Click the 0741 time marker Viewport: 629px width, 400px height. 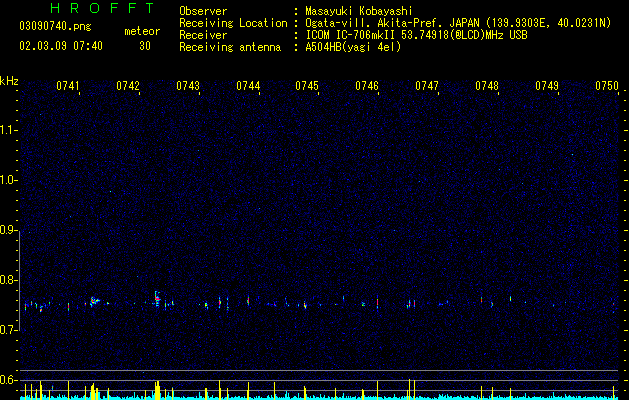pos(68,86)
